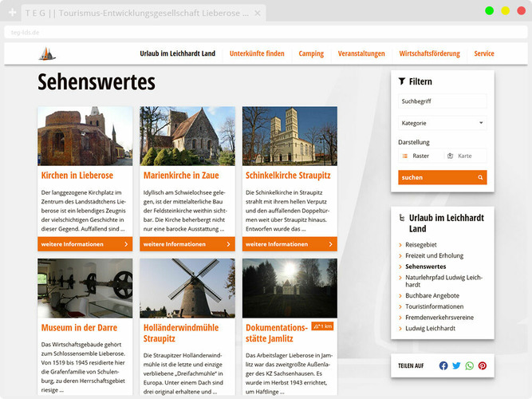The width and height of the screenshot is (532, 399).
Task: Open the Holländerwindmühle Straupitz windmill photo
Action: (x=187, y=288)
